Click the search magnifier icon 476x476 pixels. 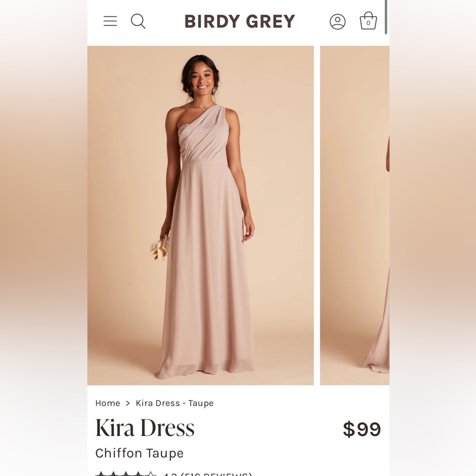[x=139, y=21]
